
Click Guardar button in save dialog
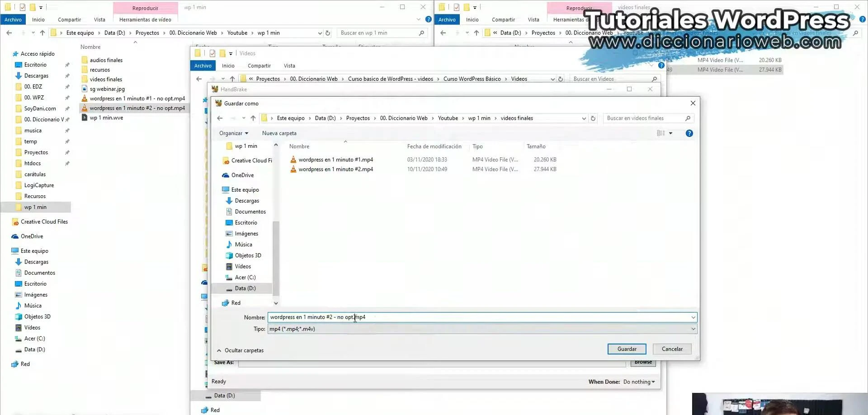click(x=627, y=349)
